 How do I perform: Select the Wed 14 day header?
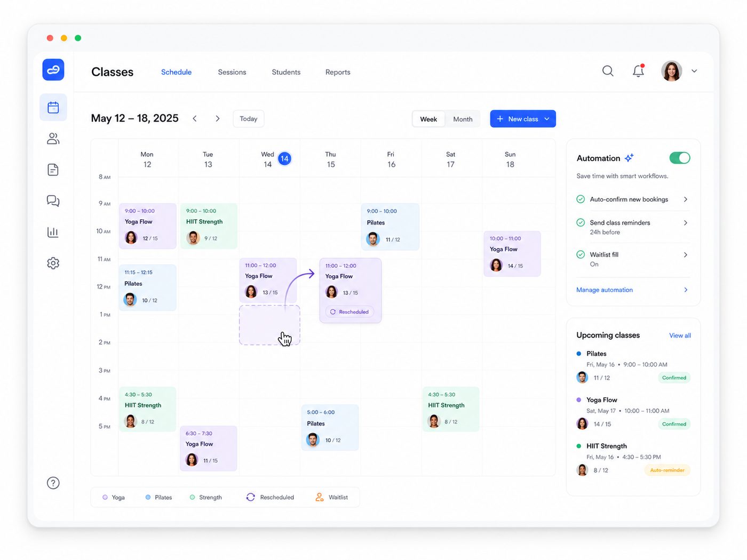[270, 159]
